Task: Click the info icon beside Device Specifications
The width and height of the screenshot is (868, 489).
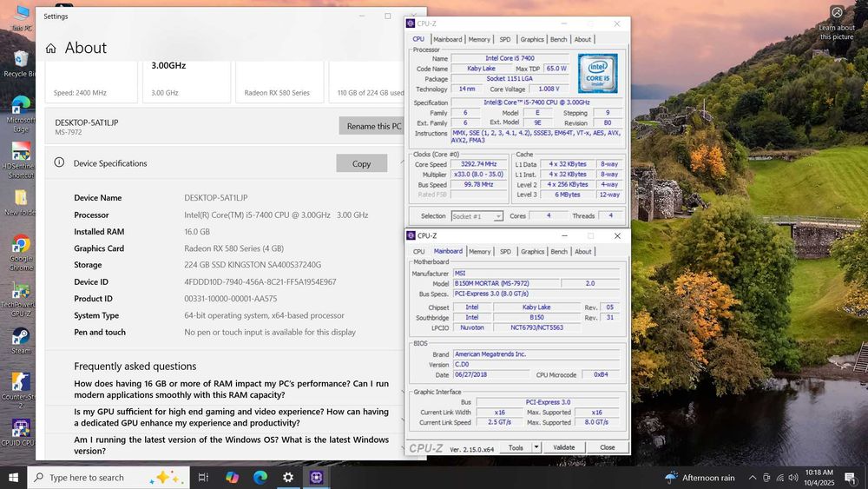Action: (59, 162)
